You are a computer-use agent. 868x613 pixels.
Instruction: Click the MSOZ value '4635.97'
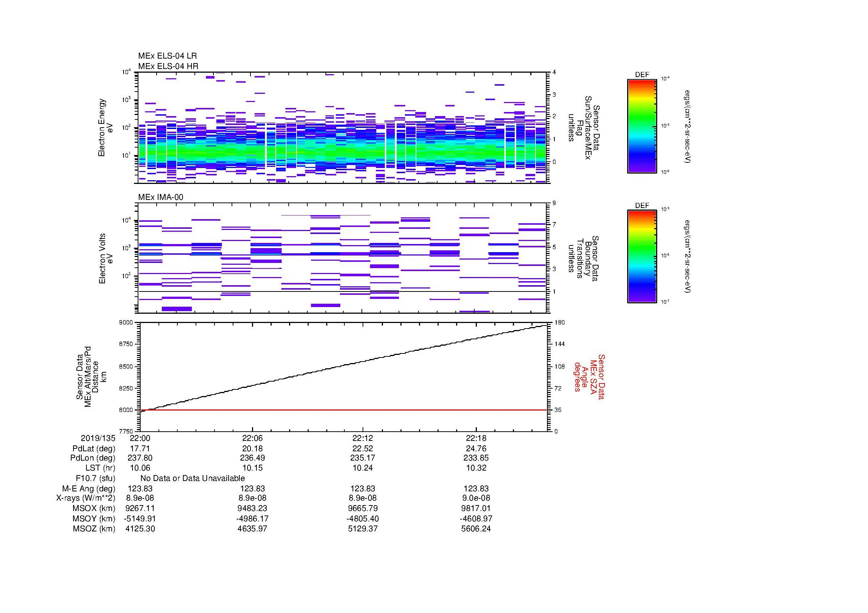tap(252, 529)
